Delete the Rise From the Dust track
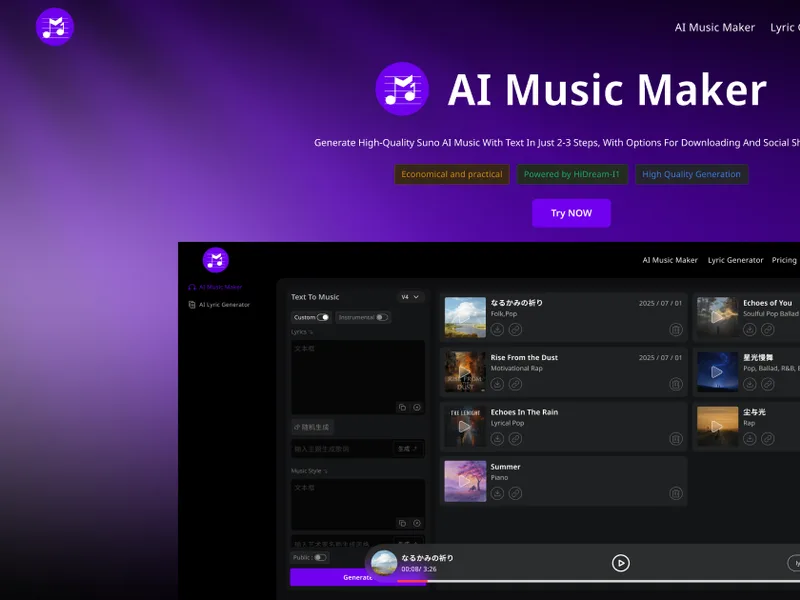Image resolution: width=800 pixels, height=600 pixels. (676, 384)
